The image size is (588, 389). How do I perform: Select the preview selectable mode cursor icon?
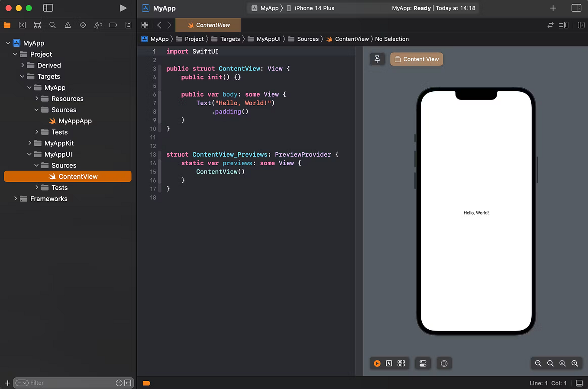click(389, 363)
